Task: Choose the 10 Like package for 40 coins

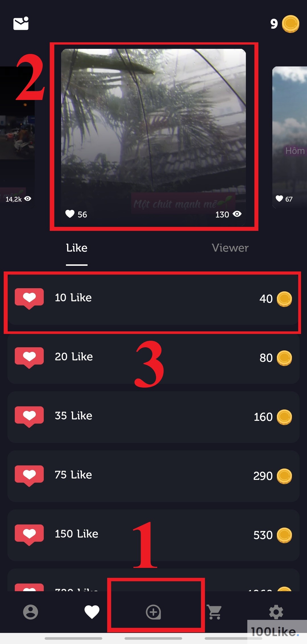Action: coord(153,299)
